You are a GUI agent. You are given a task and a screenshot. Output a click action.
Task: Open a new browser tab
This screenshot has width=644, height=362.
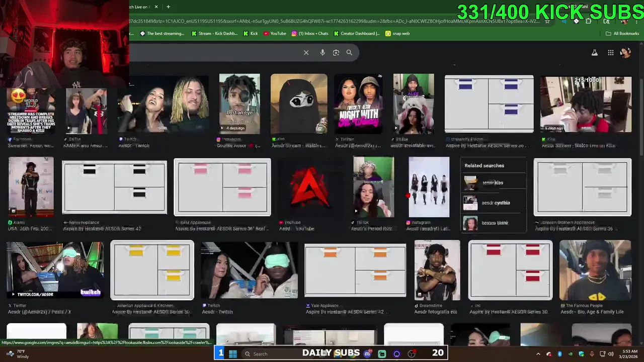168,7
